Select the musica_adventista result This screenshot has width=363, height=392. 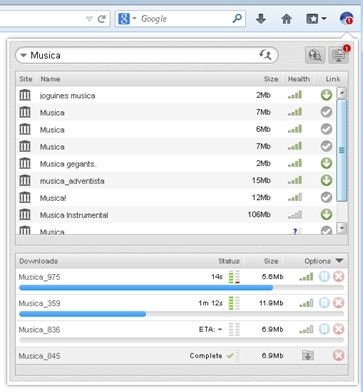[72, 181]
